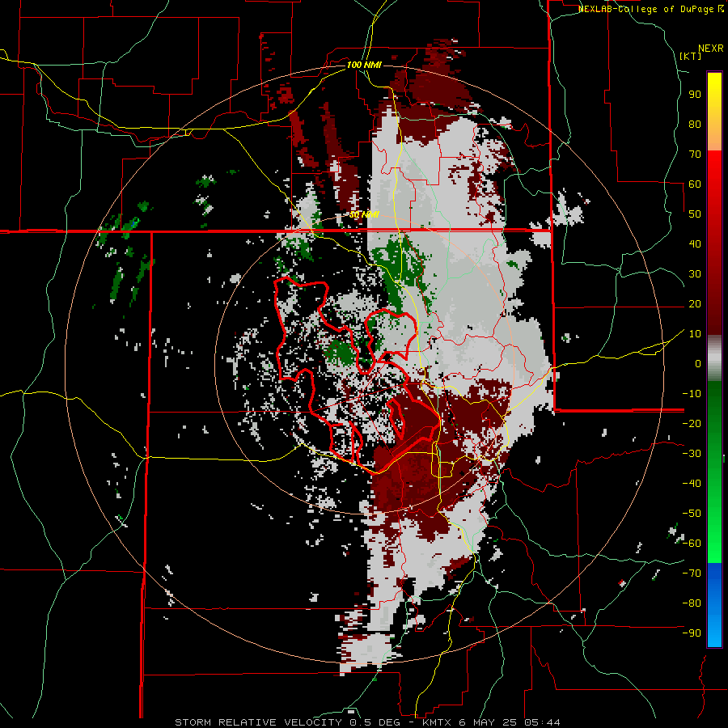Click the -10 value on velocity scale
Screen dimensions: 728x728
tap(692, 394)
